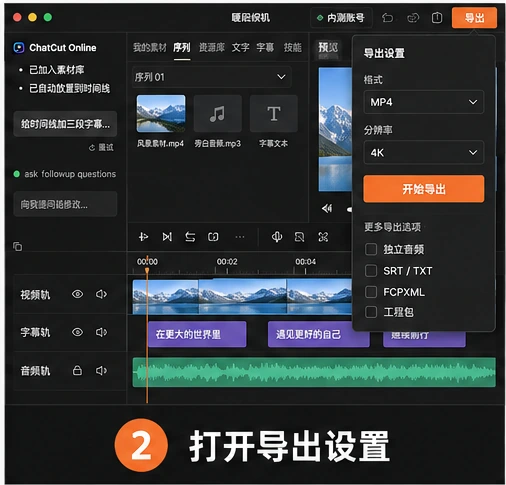Screen dimensions: 506x485
Task: Open the 资源库 tab
Action: pos(212,48)
